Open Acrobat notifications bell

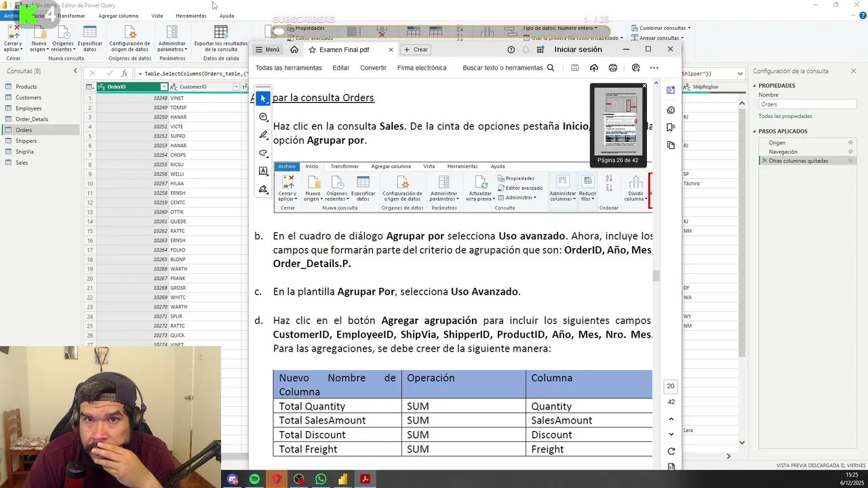(526, 49)
